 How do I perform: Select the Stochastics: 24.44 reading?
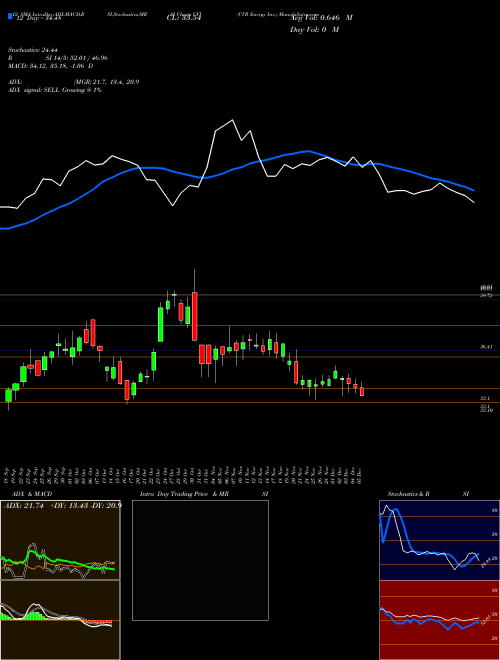pos(32,50)
